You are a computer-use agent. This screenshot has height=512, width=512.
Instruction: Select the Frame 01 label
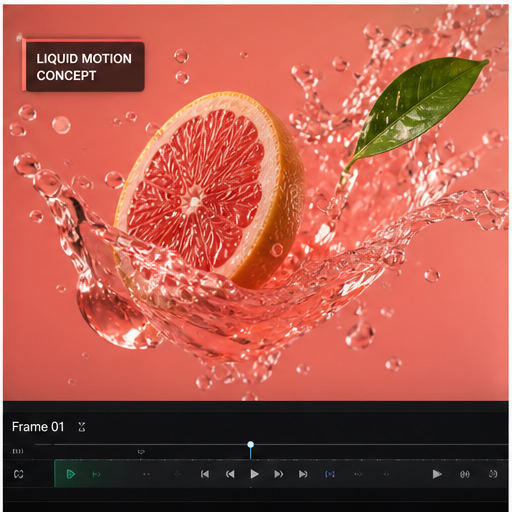point(38,427)
